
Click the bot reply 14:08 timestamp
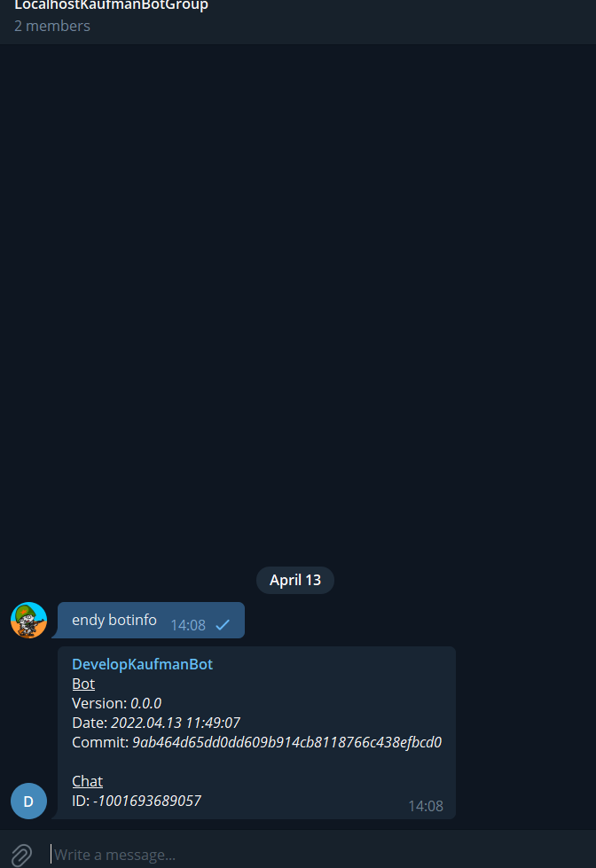click(x=426, y=806)
